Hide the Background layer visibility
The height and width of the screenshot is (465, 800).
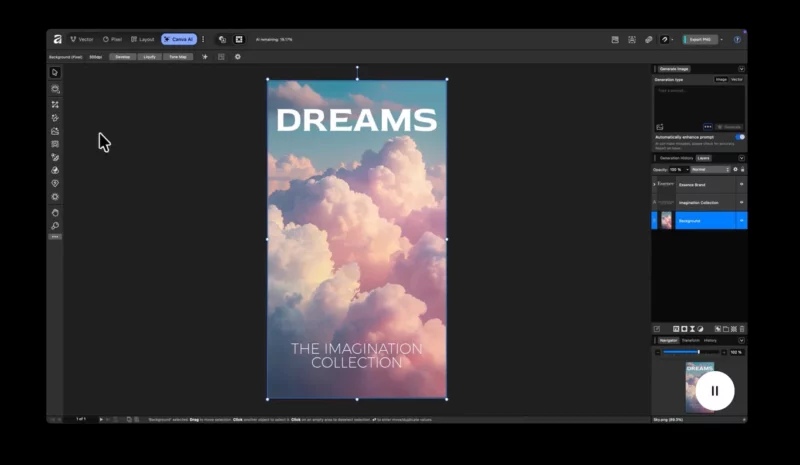click(x=741, y=220)
